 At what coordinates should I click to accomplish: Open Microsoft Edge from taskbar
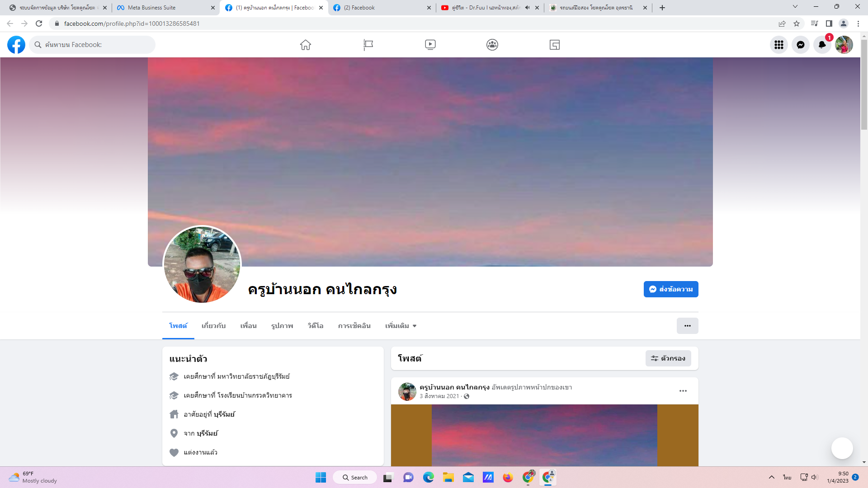428,477
